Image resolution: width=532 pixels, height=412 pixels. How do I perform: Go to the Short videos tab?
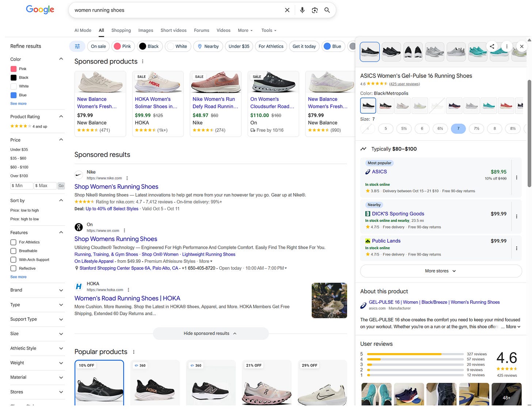click(x=174, y=30)
